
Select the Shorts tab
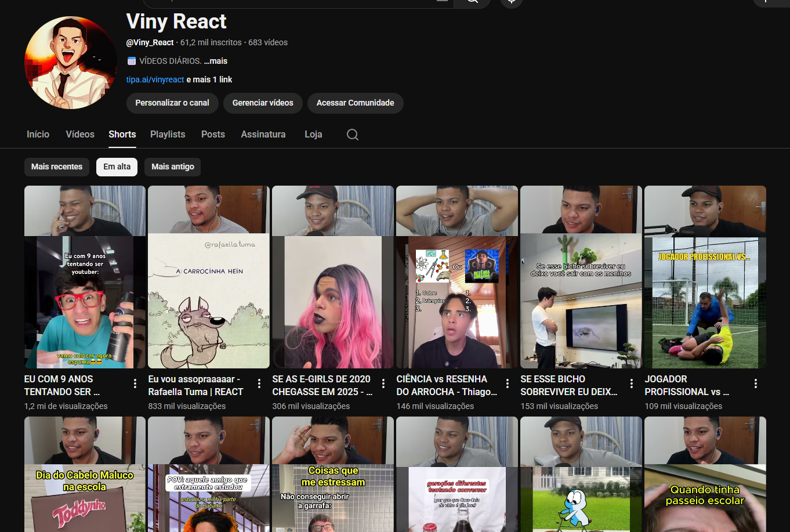(x=122, y=134)
